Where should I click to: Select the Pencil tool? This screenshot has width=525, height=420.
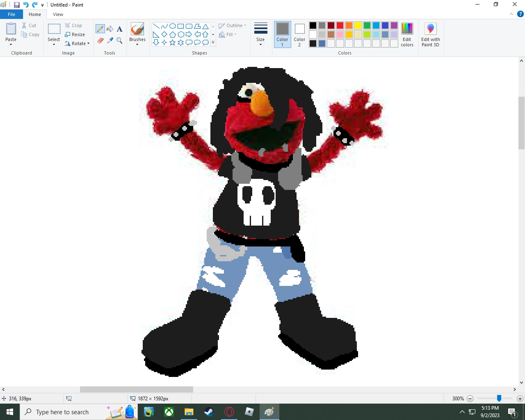click(100, 29)
